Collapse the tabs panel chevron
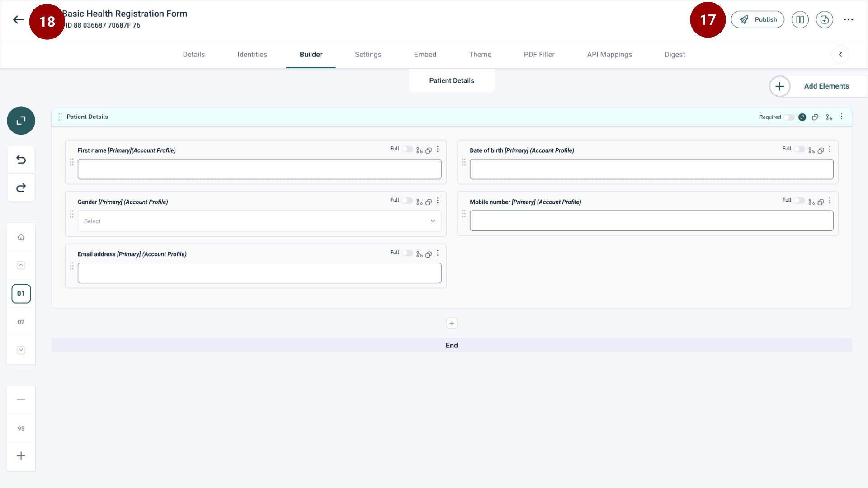 point(840,55)
